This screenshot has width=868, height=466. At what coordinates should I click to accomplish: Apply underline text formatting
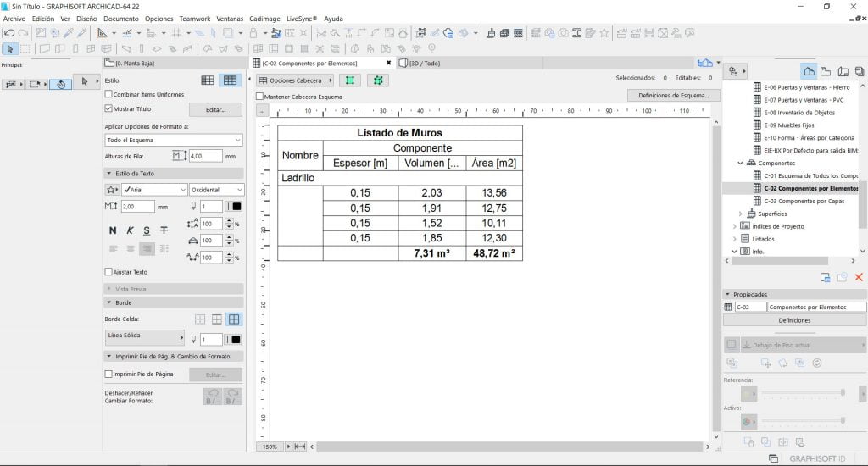click(147, 230)
